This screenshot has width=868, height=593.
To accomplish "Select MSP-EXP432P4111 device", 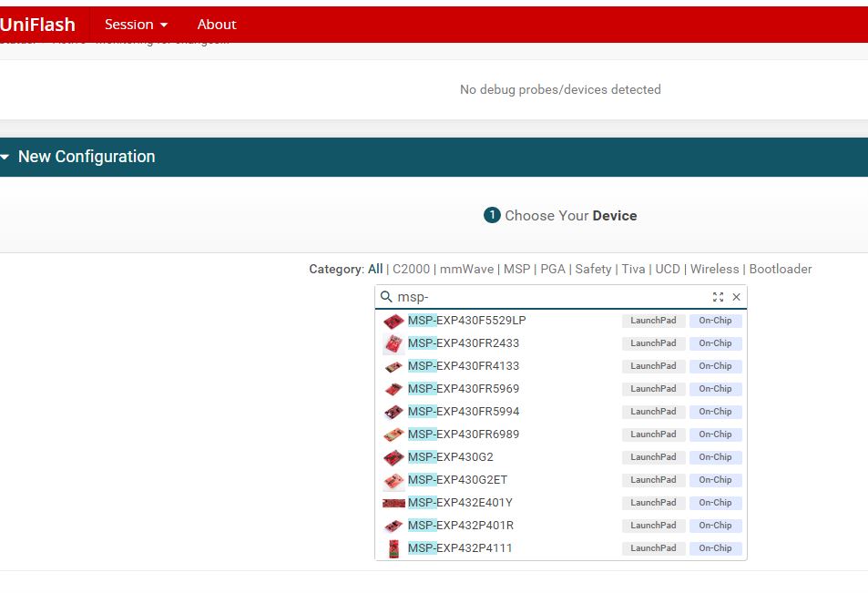I will point(561,547).
